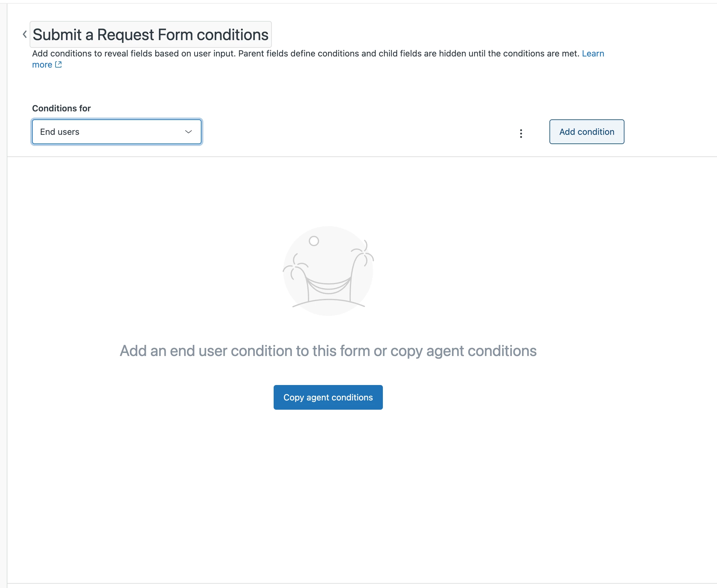This screenshot has width=717, height=588.
Task: Click the sun circle in the illustration
Action: (x=314, y=241)
